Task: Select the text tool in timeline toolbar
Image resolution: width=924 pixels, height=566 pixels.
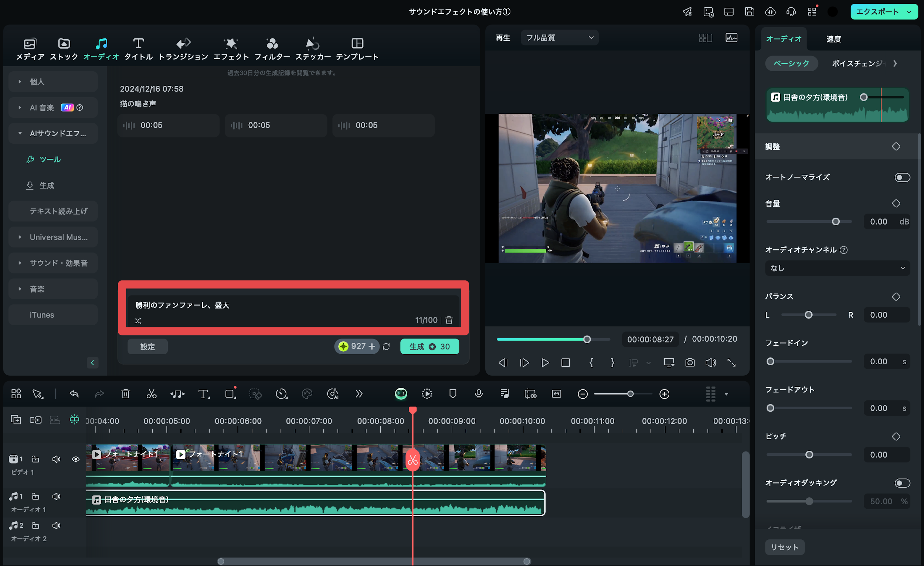Action: click(x=204, y=393)
